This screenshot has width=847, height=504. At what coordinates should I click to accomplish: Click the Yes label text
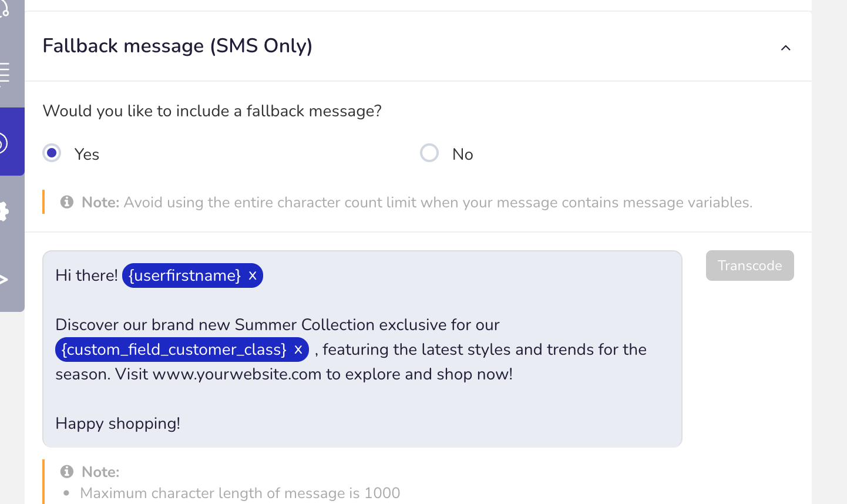pyautogui.click(x=87, y=154)
